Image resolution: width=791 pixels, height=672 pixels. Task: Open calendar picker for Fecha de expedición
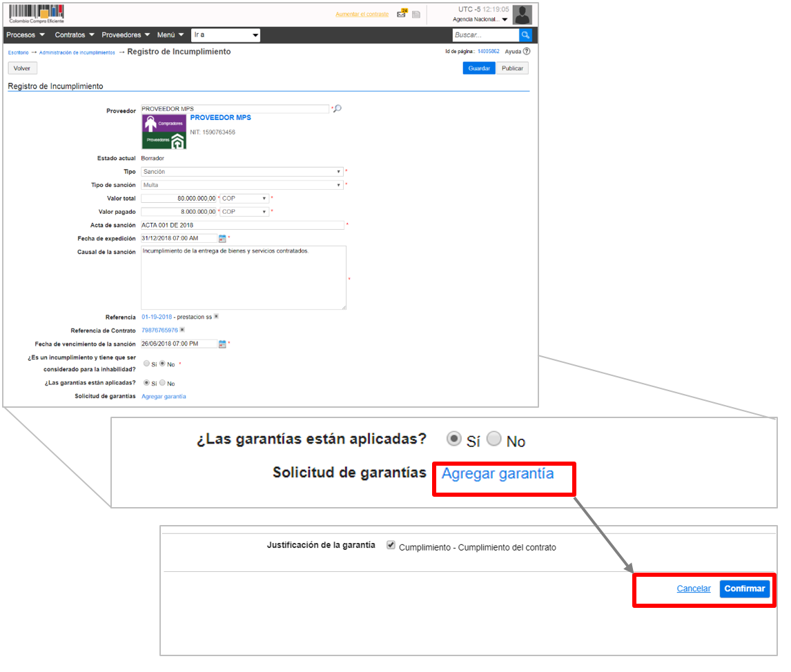(x=222, y=239)
